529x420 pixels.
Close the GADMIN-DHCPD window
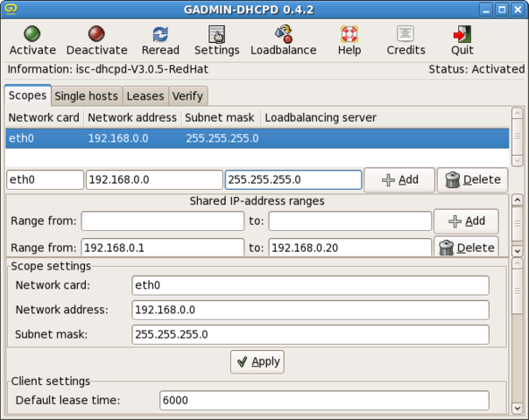[518, 10]
